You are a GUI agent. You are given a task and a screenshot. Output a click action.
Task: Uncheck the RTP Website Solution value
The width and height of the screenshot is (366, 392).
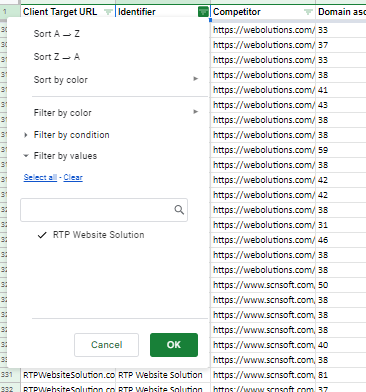91,235
